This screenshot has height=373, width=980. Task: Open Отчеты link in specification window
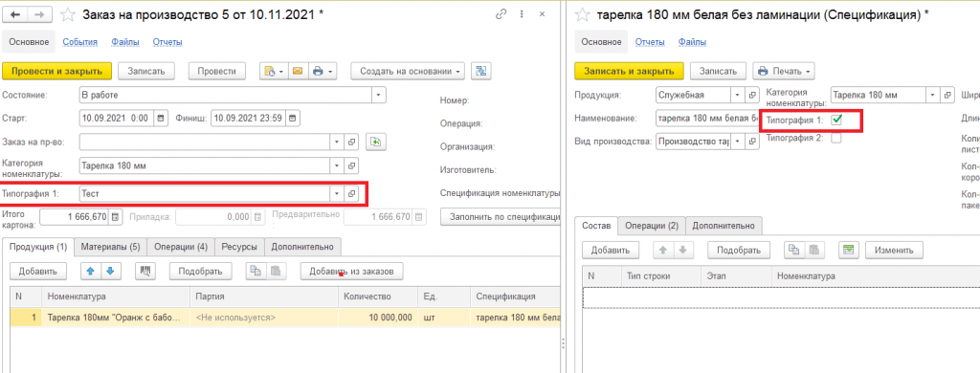coord(650,42)
